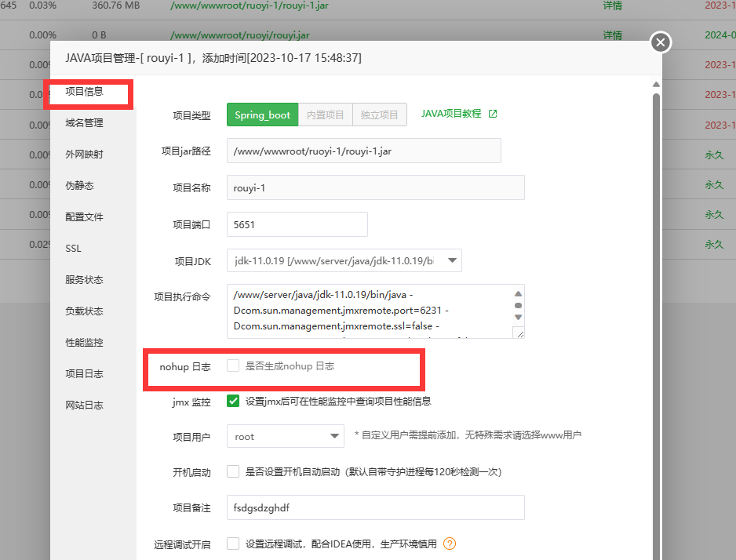The image size is (736, 560).
Task: Switch to 外网映射 tab
Action: coord(84,155)
